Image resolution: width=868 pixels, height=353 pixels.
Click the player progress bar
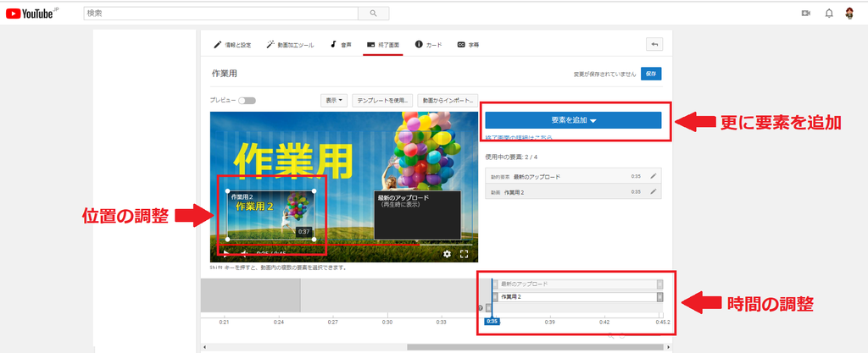(x=344, y=244)
